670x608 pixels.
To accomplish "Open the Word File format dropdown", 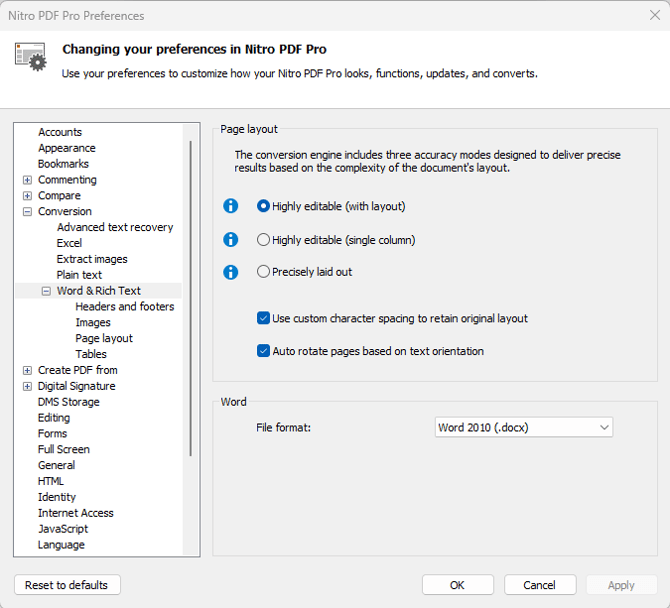I will [523, 427].
